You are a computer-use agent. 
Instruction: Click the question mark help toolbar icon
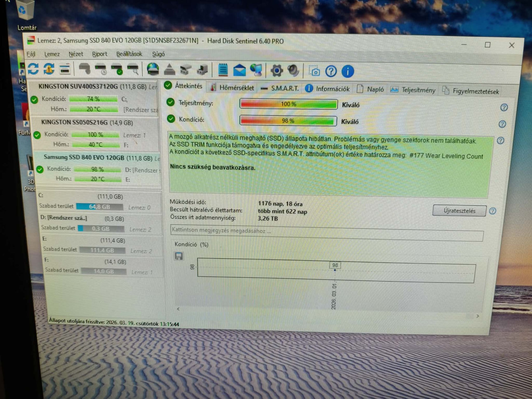pyautogui.click(x=331, y=71)
